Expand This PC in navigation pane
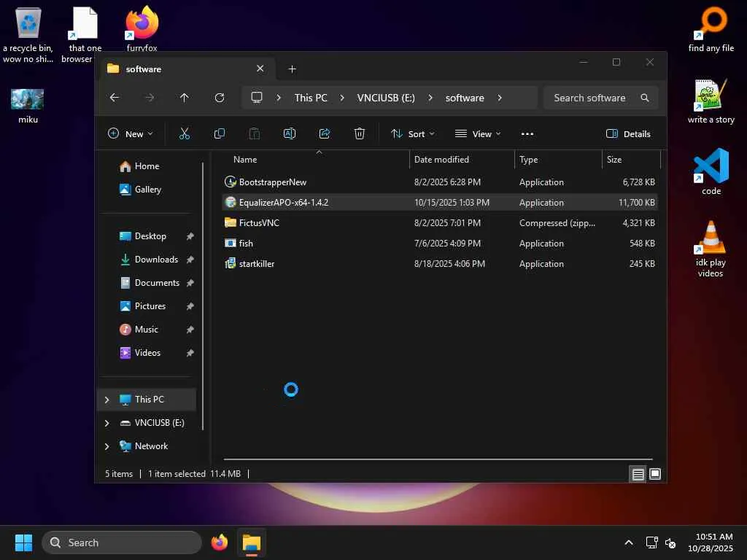This screenshot has width=747, height=560. tap(107, 400)
